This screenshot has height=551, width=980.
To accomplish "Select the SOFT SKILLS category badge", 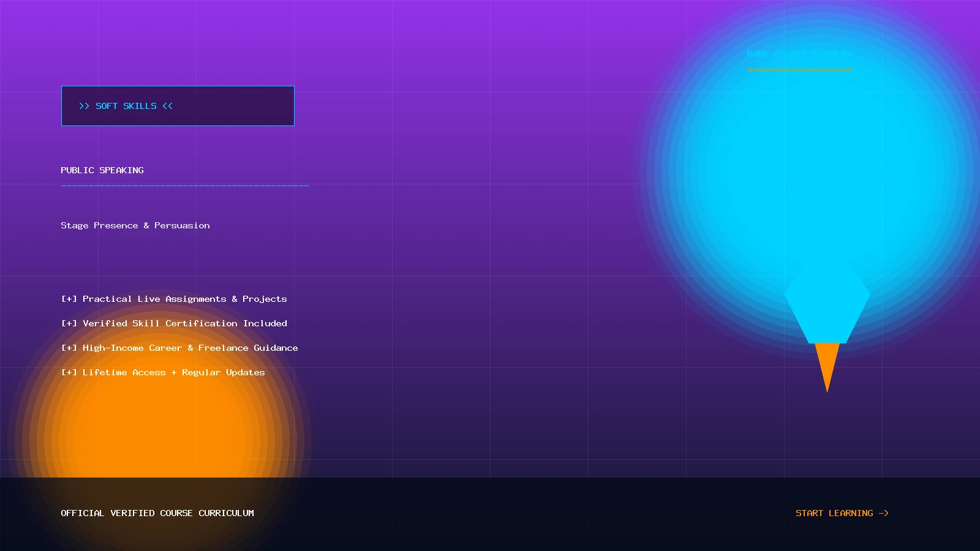I will (x=178, y=106).
